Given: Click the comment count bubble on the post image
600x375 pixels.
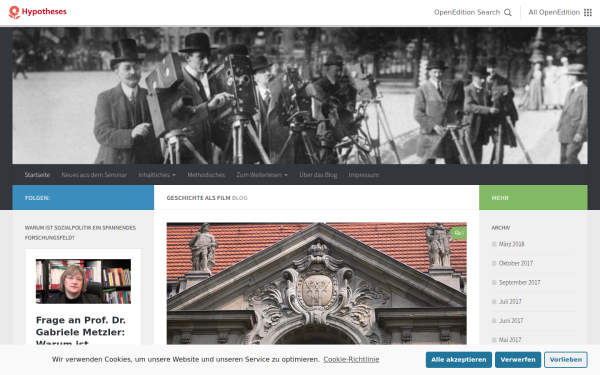Looking at the screenshot, I should tap(459, 233).
